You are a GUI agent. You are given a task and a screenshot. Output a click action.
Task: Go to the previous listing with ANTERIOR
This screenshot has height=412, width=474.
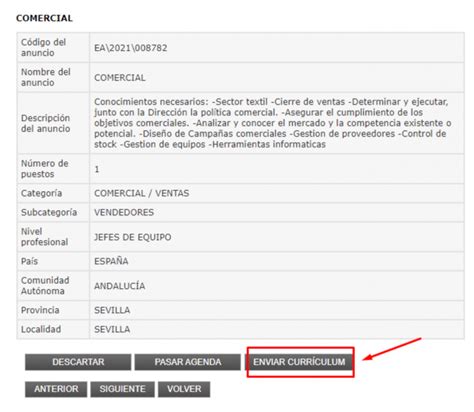56,389
